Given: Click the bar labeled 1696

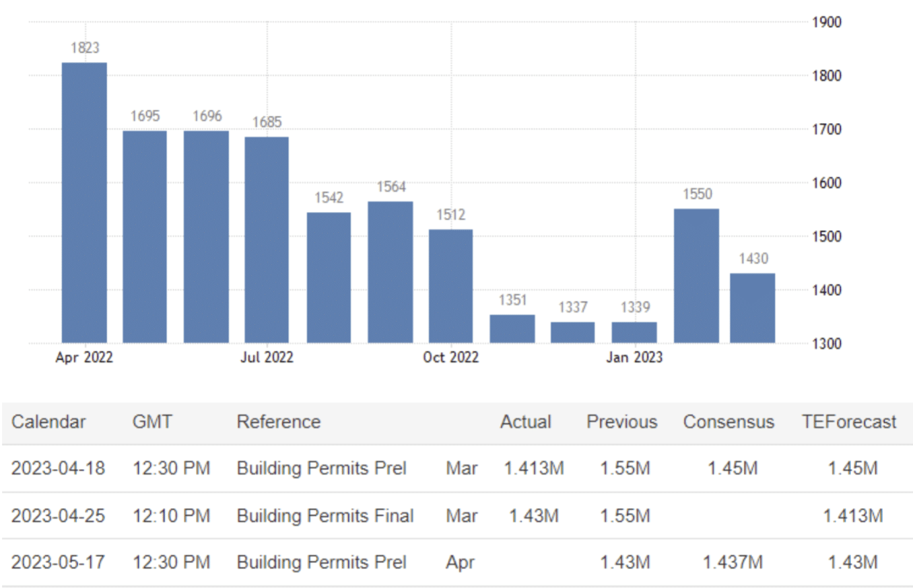Looking at the screenshot, I should (x=206, y=236).
